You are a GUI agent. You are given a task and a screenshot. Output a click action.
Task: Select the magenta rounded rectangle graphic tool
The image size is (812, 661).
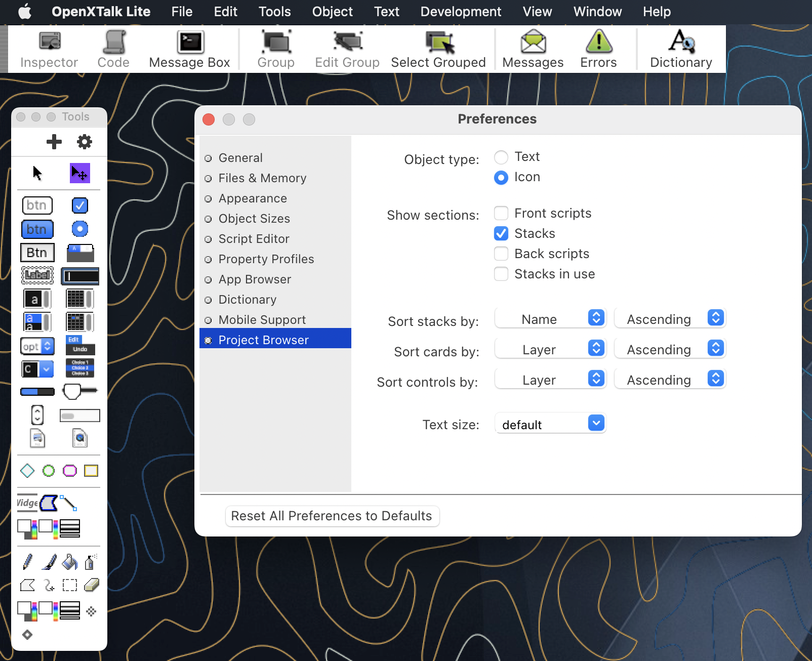(70, 471)
